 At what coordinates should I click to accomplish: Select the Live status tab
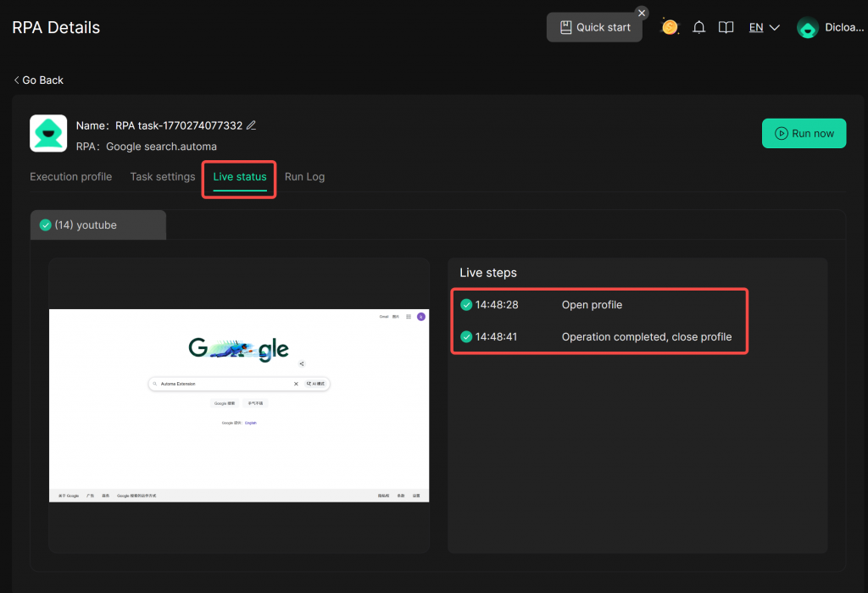point(240,177)
